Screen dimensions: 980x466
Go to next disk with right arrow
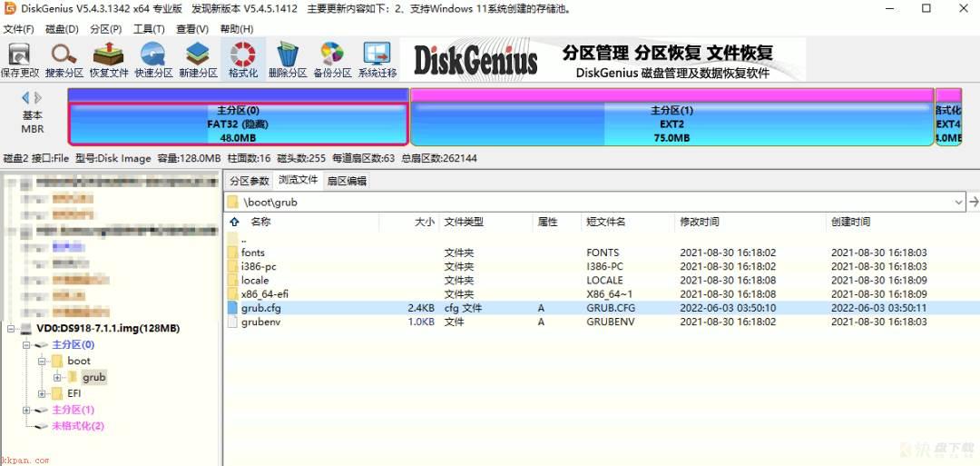[x=38, y=97]
